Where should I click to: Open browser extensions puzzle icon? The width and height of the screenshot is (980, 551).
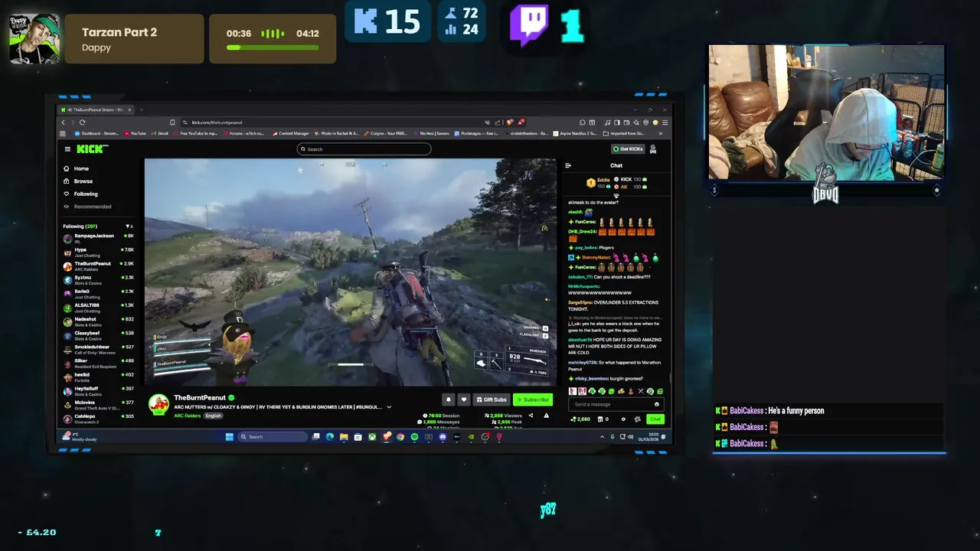tap(582, 122)
